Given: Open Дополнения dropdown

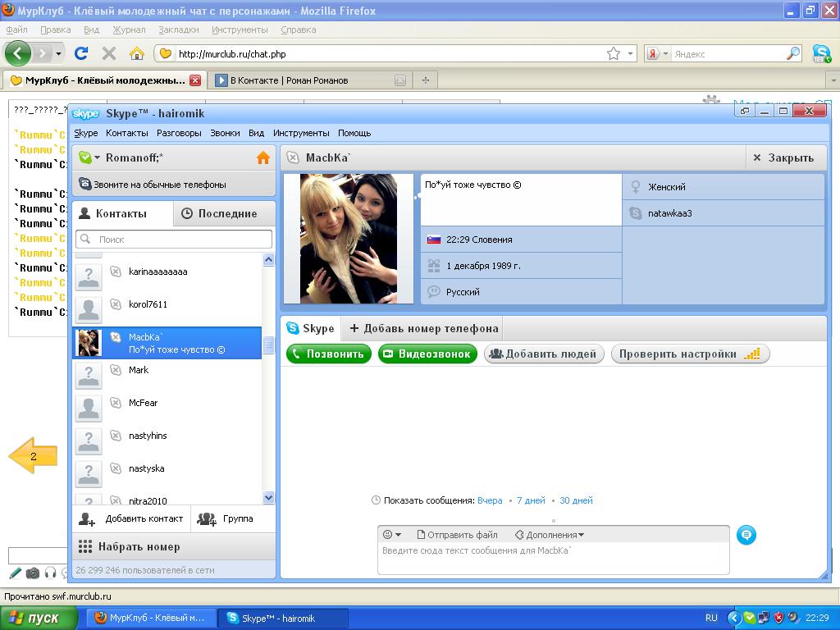Looking at the screenshot, I should click(550, 535).
